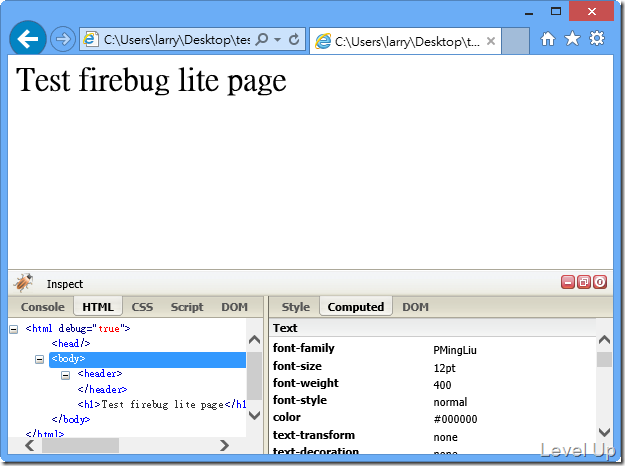Screen dimensions: 625x466
Task: Activate the Inspect button in Firebug
Action: (65, 284)
